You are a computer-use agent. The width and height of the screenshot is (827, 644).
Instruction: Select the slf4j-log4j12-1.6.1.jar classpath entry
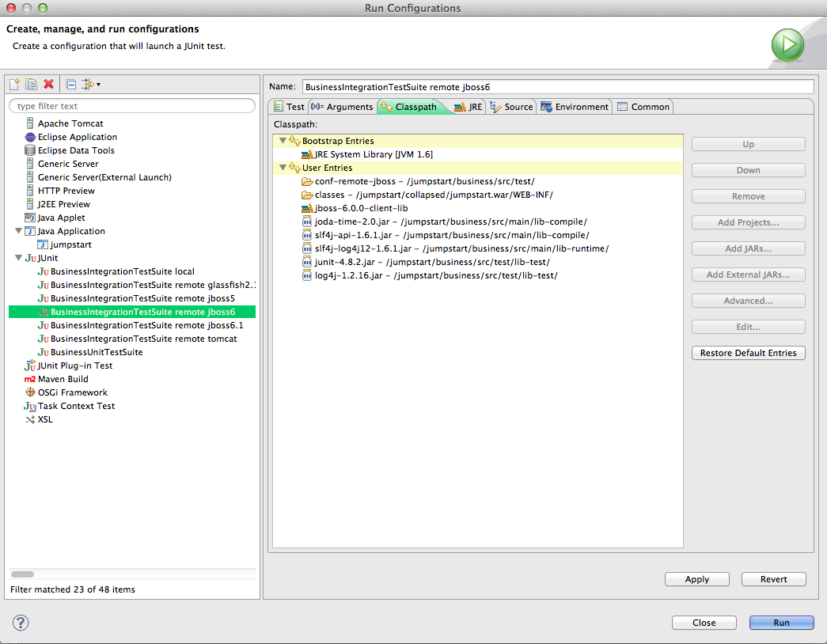pos(455,249)
